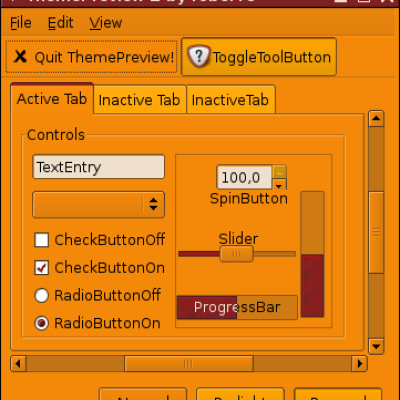Screen dimensions: 400x400
Task: Click the horizontal scrollbar right arrow
Action: click(359, 363)
